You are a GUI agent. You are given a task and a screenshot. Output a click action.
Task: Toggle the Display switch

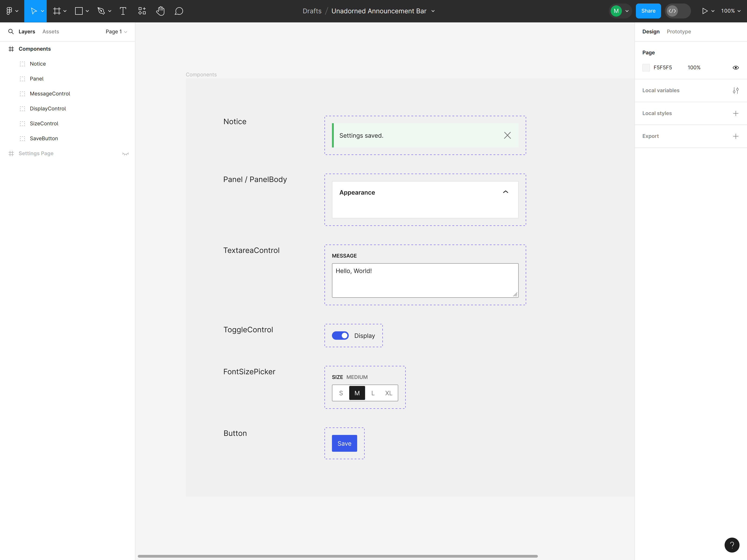[340, 336]
